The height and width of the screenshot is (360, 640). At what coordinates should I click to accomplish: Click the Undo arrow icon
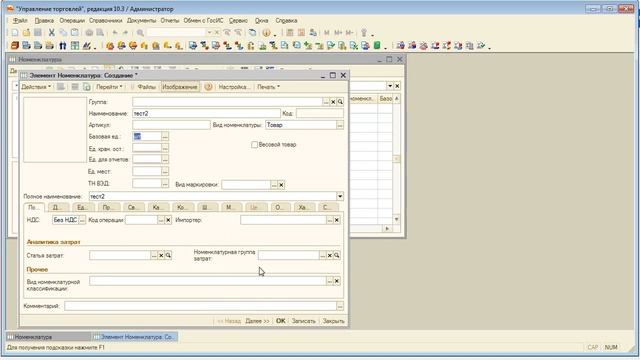[x=115, y=33]
